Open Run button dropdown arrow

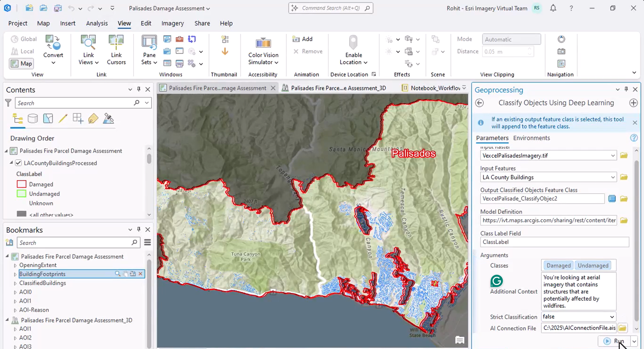634,342
